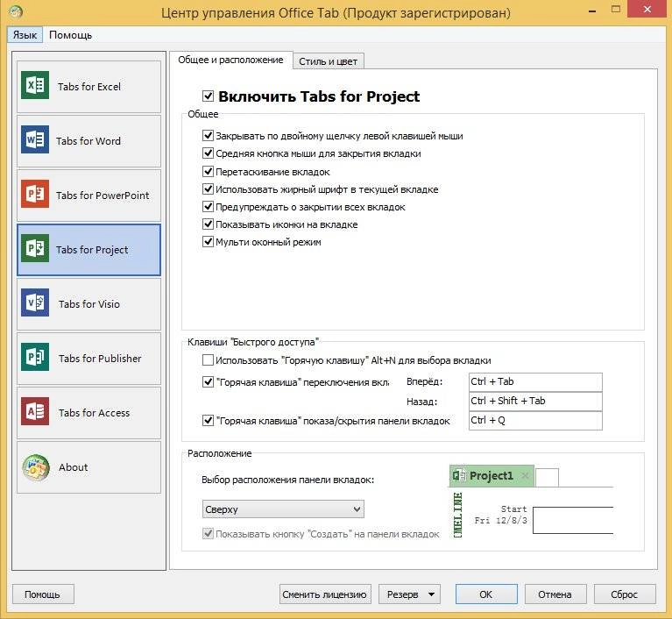Toggle "Показывать иконки на вкладке" checkbox

click(208, 224)
